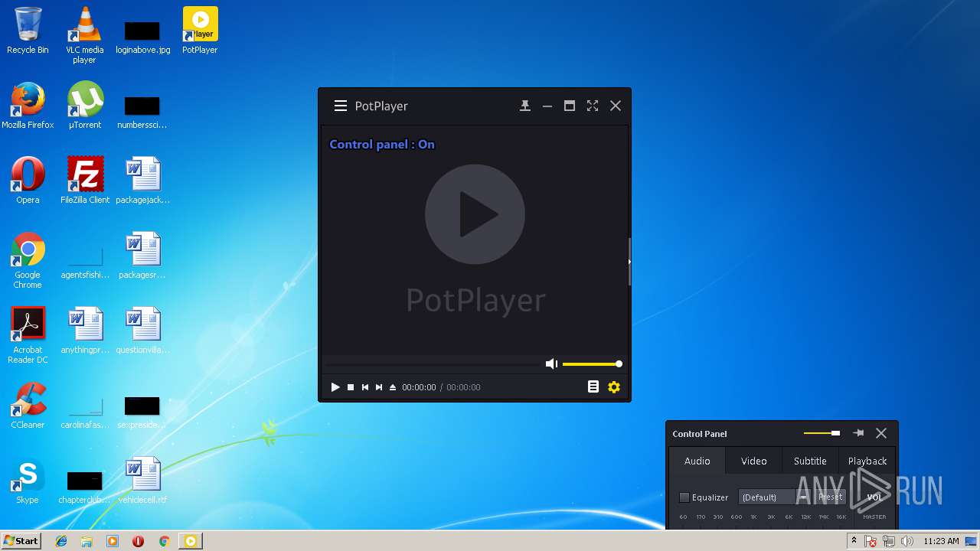Stop playback in PotPlayer
This screenshot has width=980, height=551.
pos(351,387)
